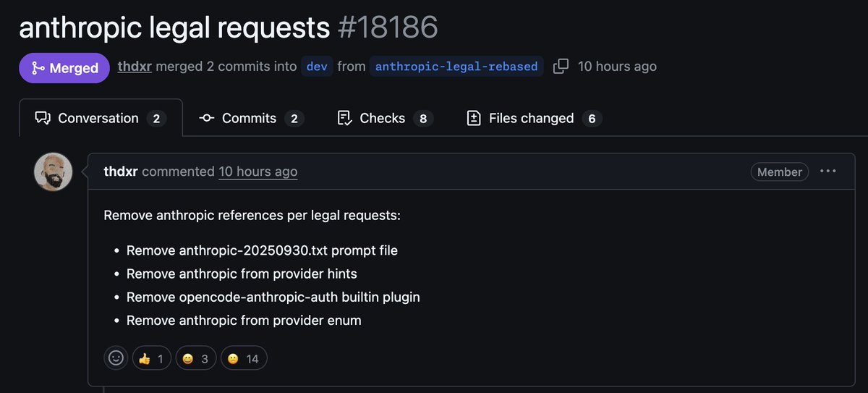Click 'Remove anthropic references per legal requests' text
Image resolution: width=868 pixels, height=393 pixels.
(252, 215)
